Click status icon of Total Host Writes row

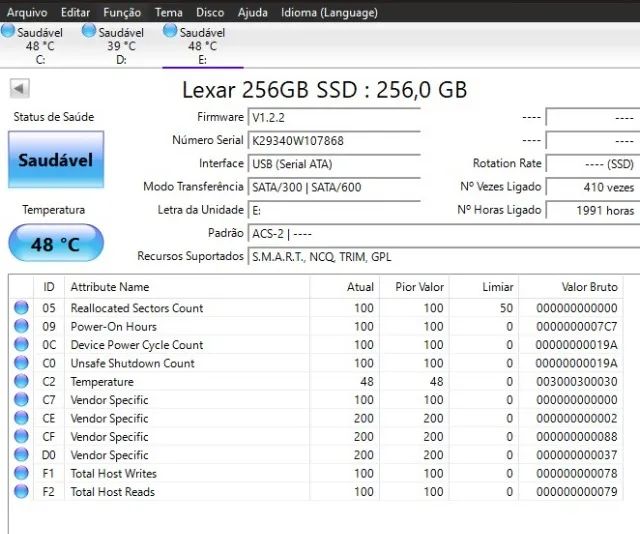pos(21,473)
